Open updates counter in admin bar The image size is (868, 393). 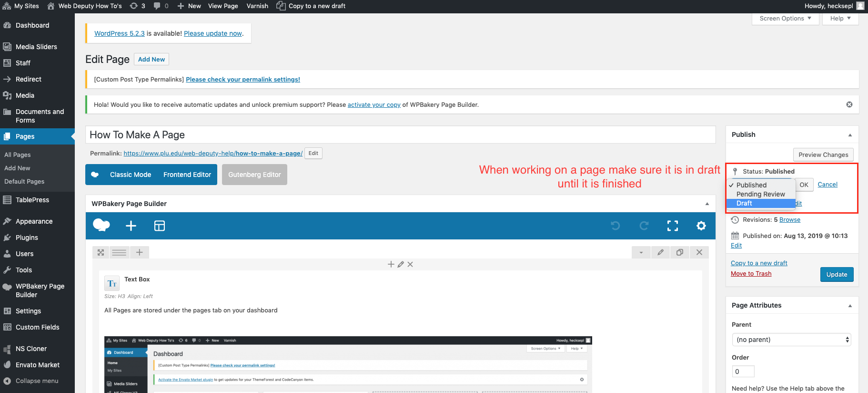pos(138,6)
